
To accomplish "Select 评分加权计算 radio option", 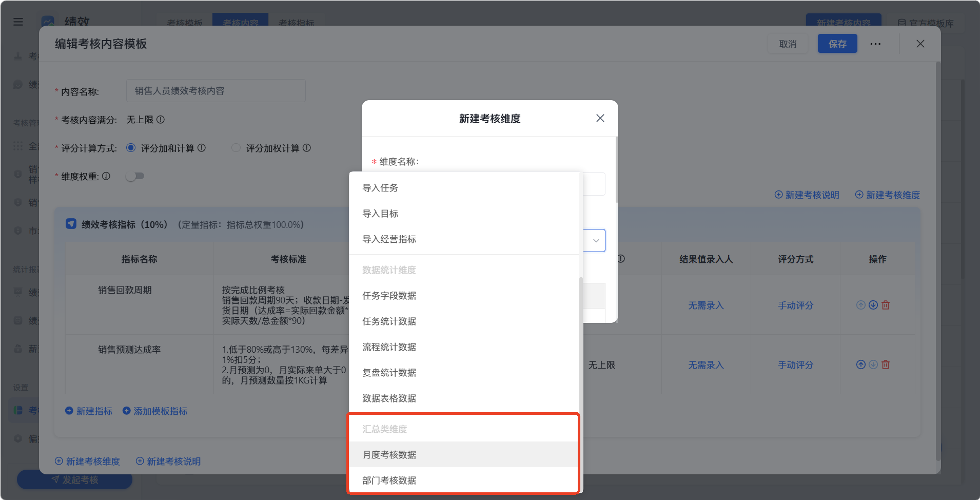I will coord(236,148).
